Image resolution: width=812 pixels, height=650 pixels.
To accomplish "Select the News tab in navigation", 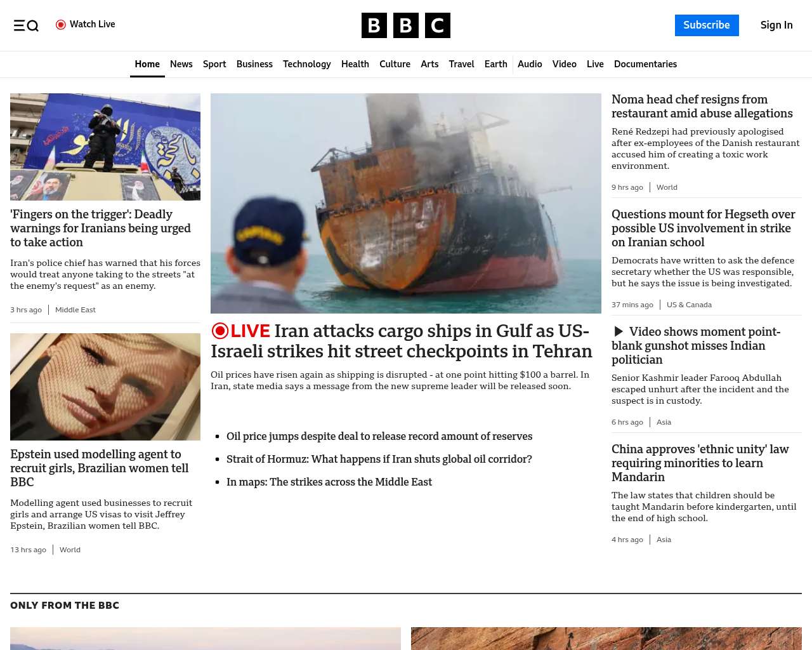I will tap(181, 64).
